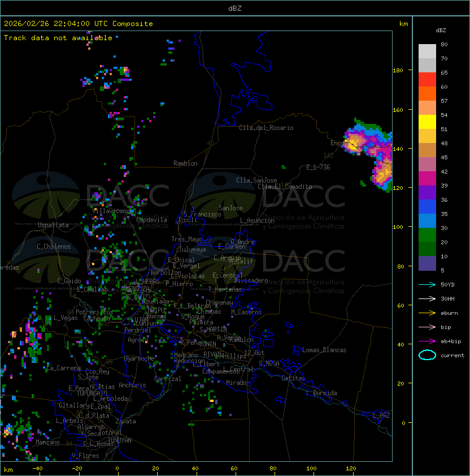
Task: Click the 'Manzano' label
Action: [47, 442]
